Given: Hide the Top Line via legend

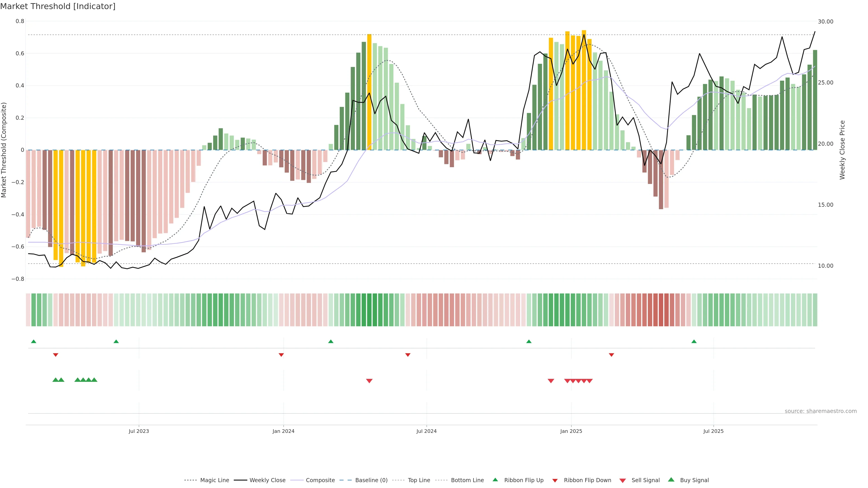Looking at the screenshot, I should click(419, 480).
